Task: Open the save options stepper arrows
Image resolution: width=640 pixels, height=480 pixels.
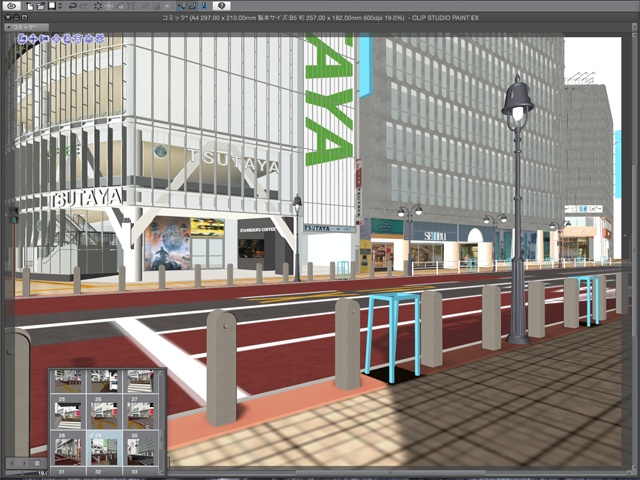Action: [60, 6]
